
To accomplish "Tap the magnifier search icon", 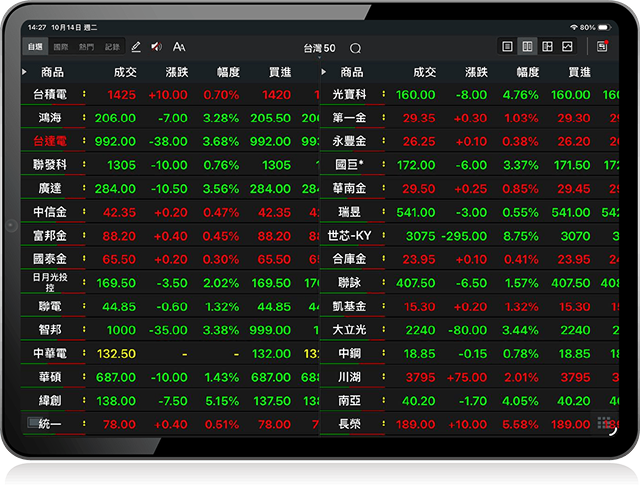I will click(356, 49).
